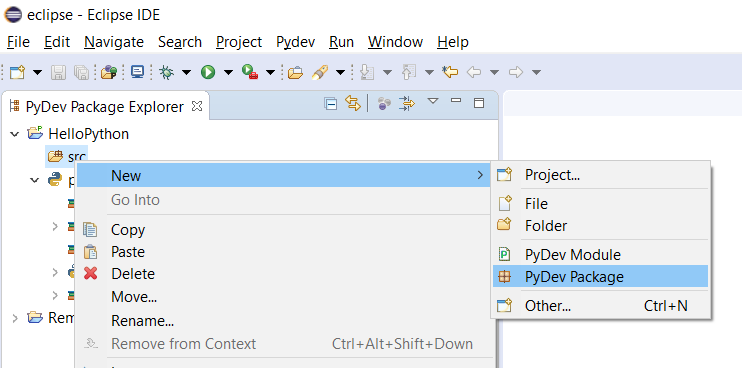Click the Forward navigation arrow icon
742x368 pixels.
[516, 72]
